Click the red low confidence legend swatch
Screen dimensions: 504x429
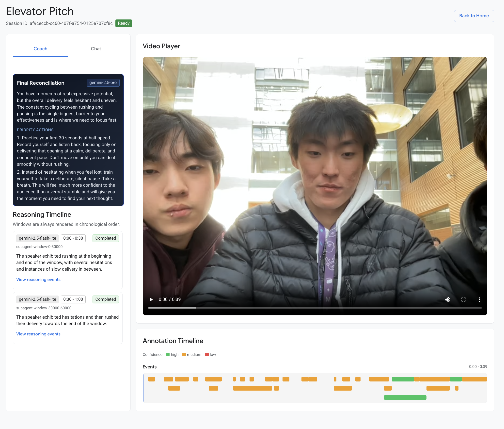tap(207, 355)
